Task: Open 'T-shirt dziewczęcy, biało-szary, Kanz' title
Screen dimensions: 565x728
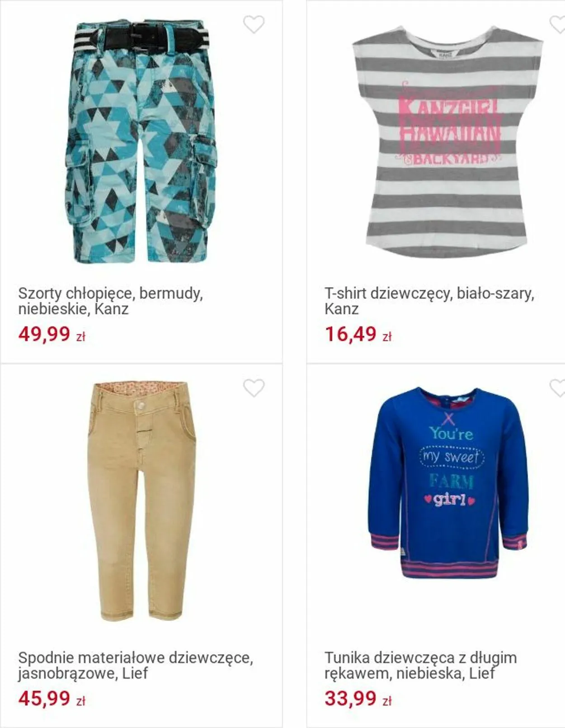Action: (x=429, y=301)
